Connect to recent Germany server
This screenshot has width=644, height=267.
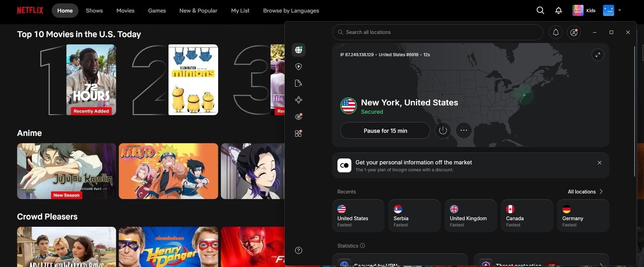point(583,216)
